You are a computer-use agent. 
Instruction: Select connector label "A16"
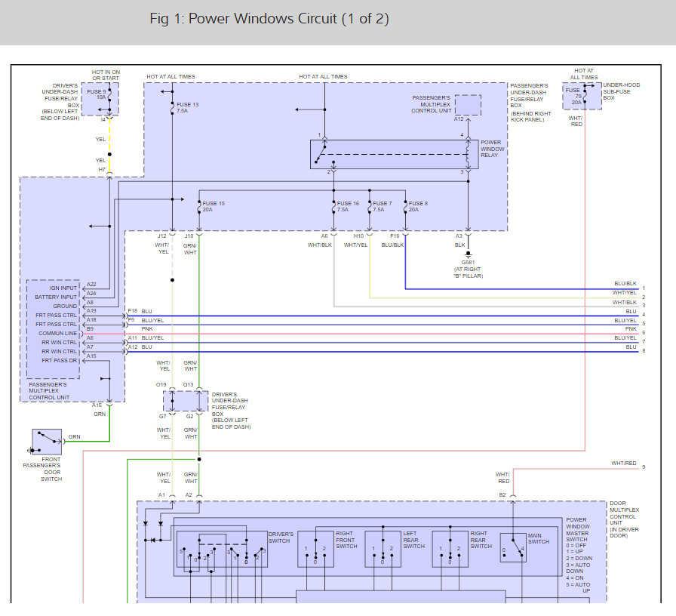click(97, 405)
